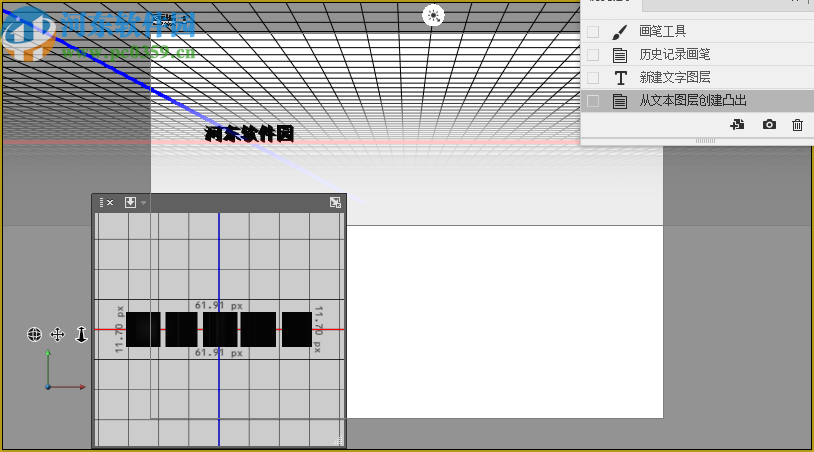Select the 3D pan camera icon
The image size is (814, 452).
57,335
